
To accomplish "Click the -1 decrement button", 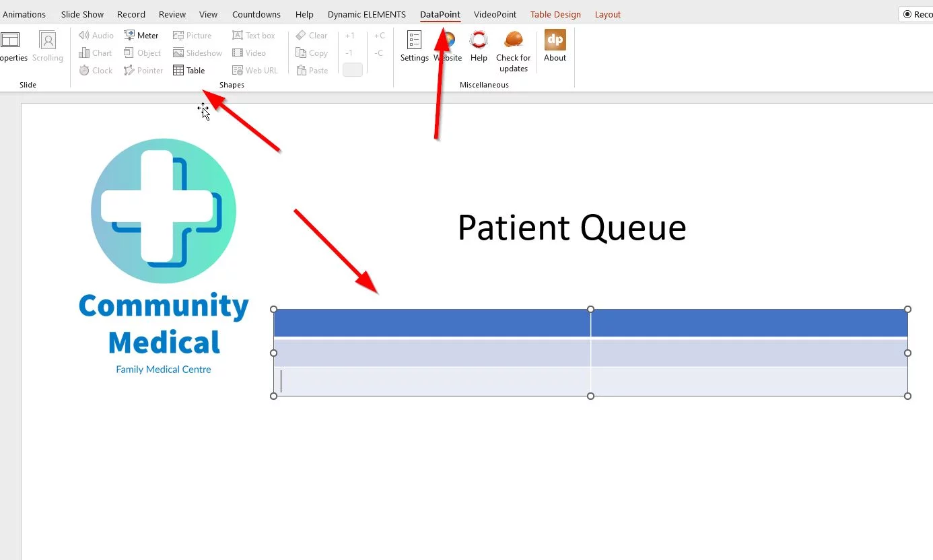I will (349, 53).
